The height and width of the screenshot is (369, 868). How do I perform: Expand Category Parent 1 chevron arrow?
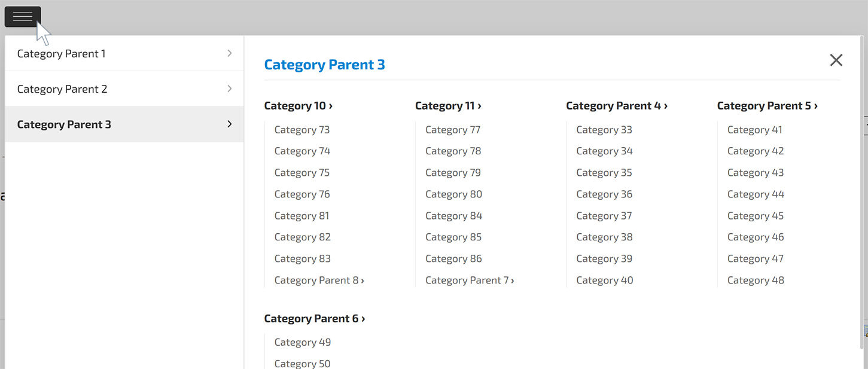click(230, 53)
